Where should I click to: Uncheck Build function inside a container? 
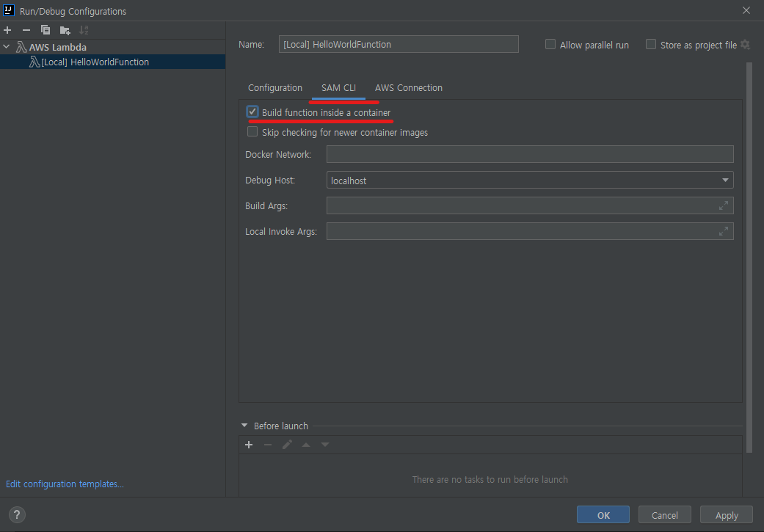252,112
